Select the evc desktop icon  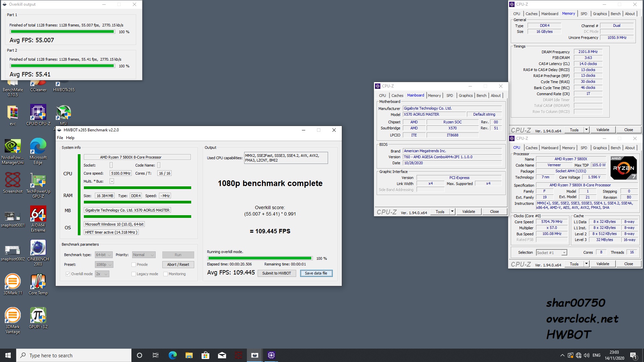(x=13, y=115)
